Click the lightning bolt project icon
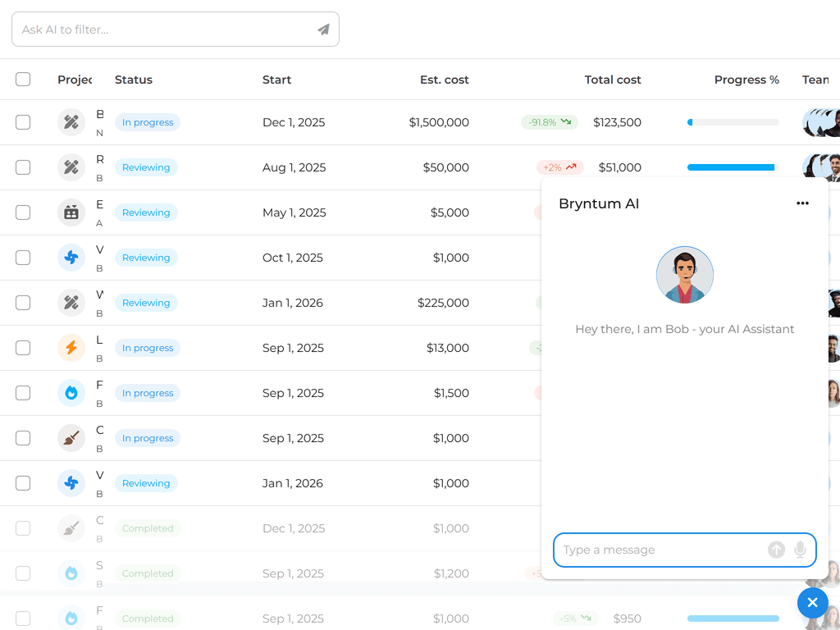 (x=71, y=347)
